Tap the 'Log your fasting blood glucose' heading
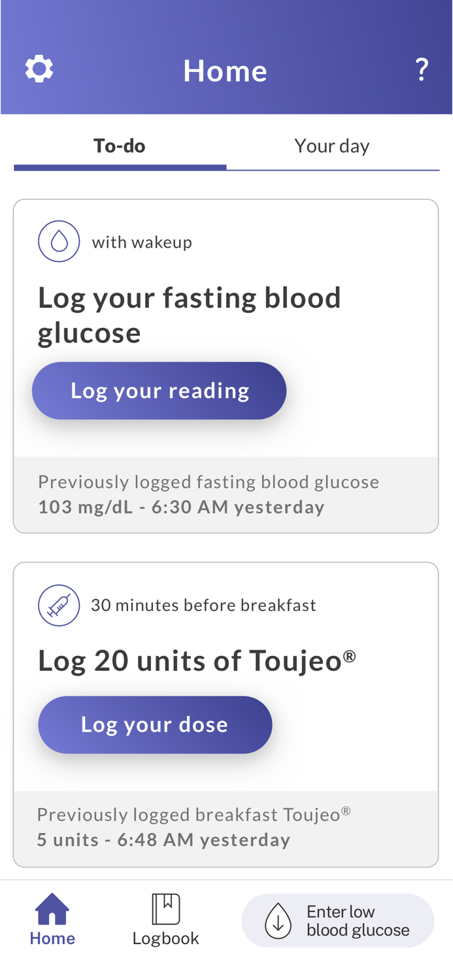This screenshot has width=453, height=980. (190, 315)
